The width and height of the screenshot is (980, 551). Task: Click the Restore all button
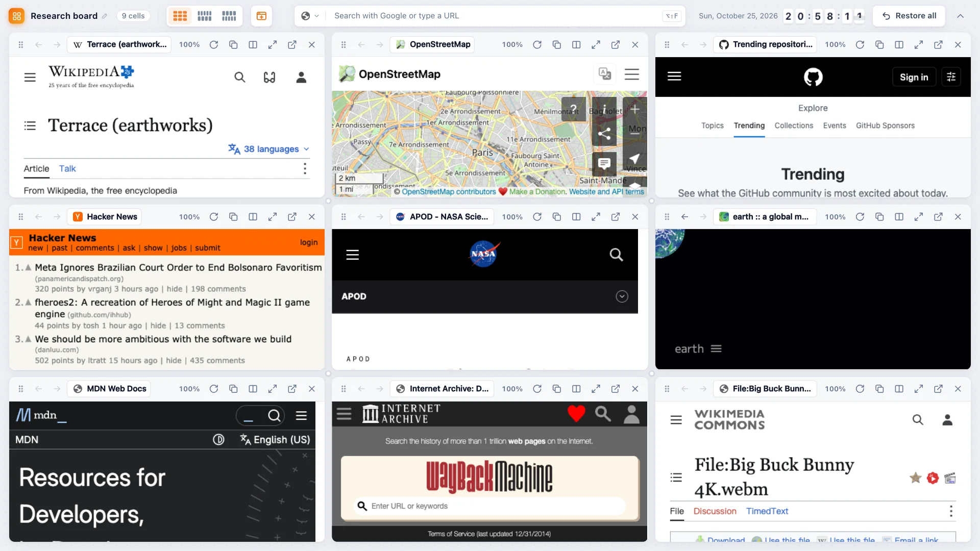tap(909, 16)
